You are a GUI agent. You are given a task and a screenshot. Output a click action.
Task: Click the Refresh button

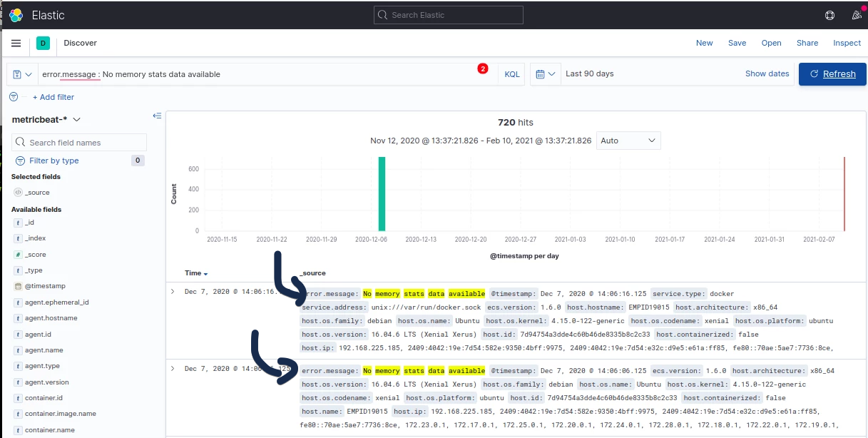point(832,73)
